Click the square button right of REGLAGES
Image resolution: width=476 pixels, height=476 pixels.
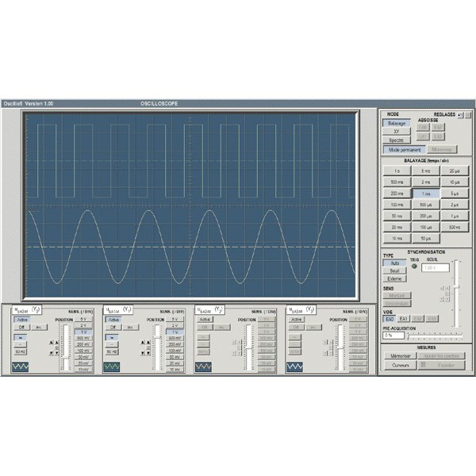point(468,115)
